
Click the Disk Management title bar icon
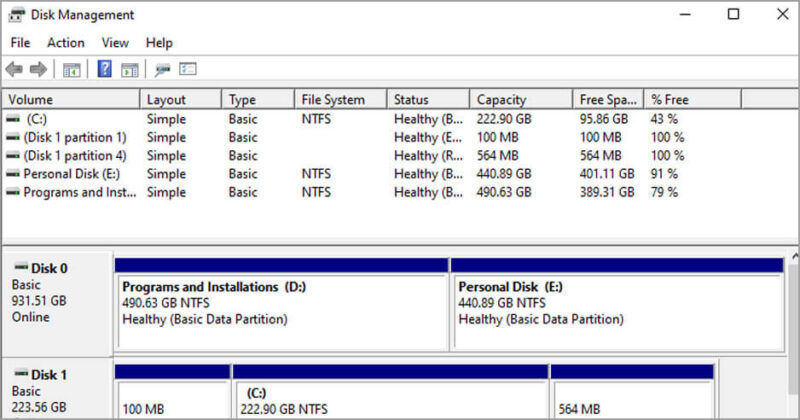click(x=16, y=15)
